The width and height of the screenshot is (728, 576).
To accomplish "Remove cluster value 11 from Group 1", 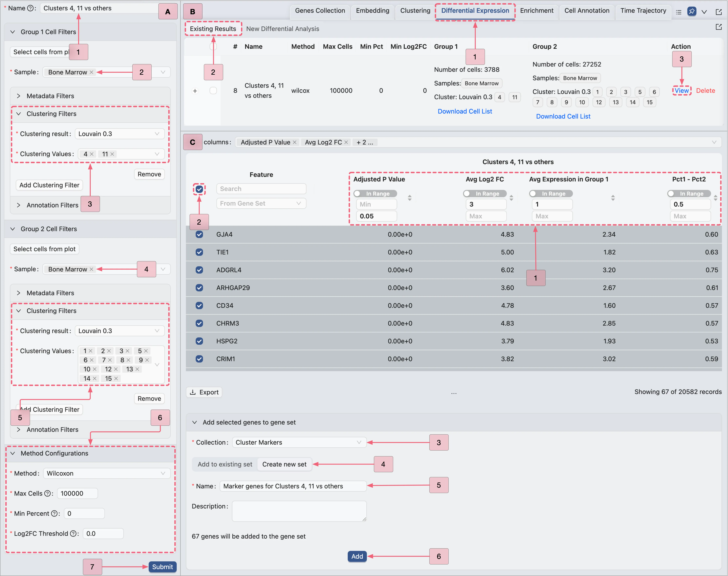I will 113,154.
